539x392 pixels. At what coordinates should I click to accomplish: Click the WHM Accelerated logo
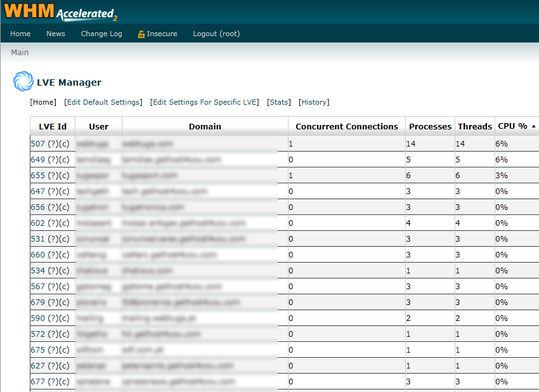[x=60, y=12]
